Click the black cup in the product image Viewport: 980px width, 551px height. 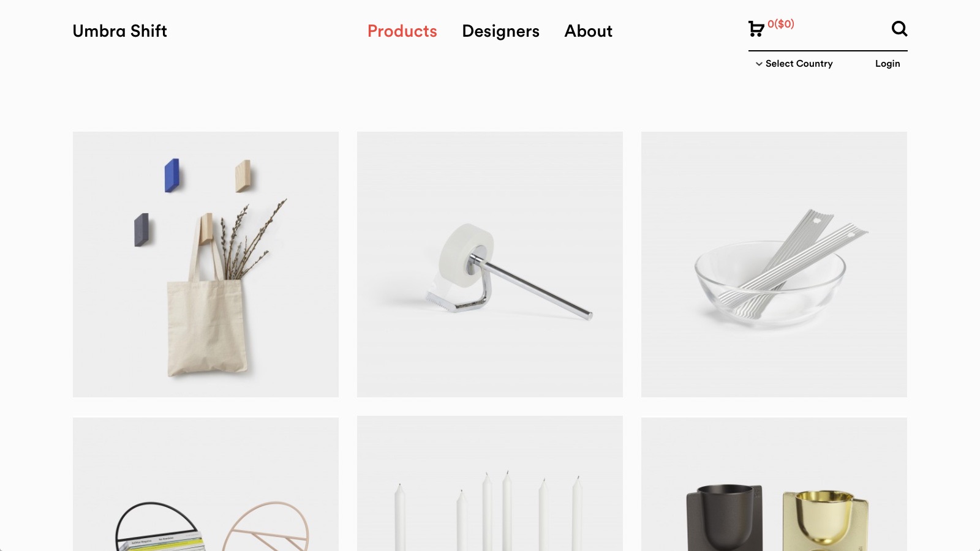click(725, 518)
